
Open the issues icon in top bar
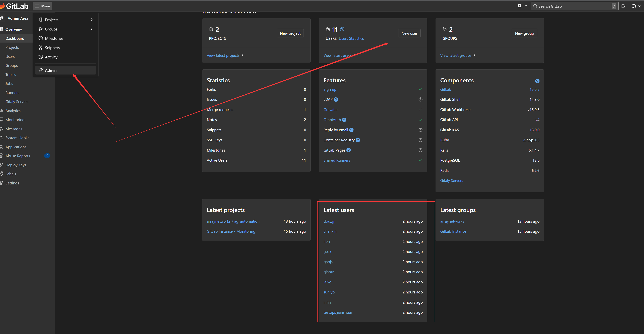click(x=623, y=6)
